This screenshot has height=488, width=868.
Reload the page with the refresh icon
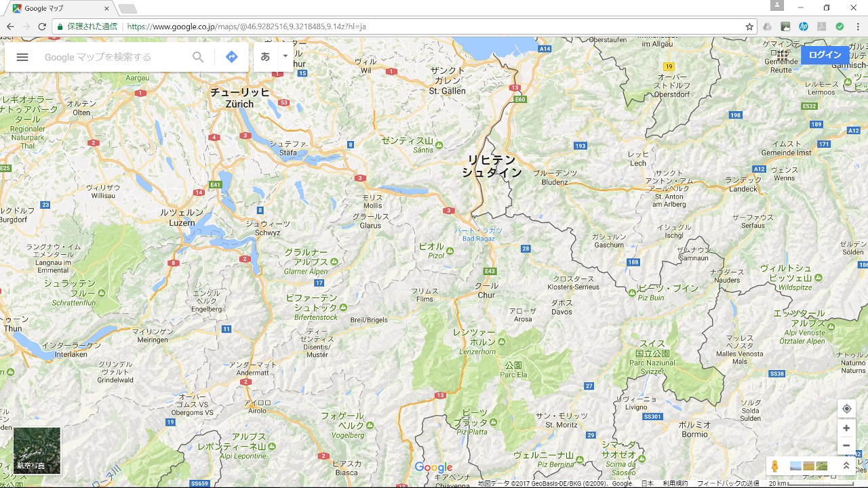(x=42, y=26)
